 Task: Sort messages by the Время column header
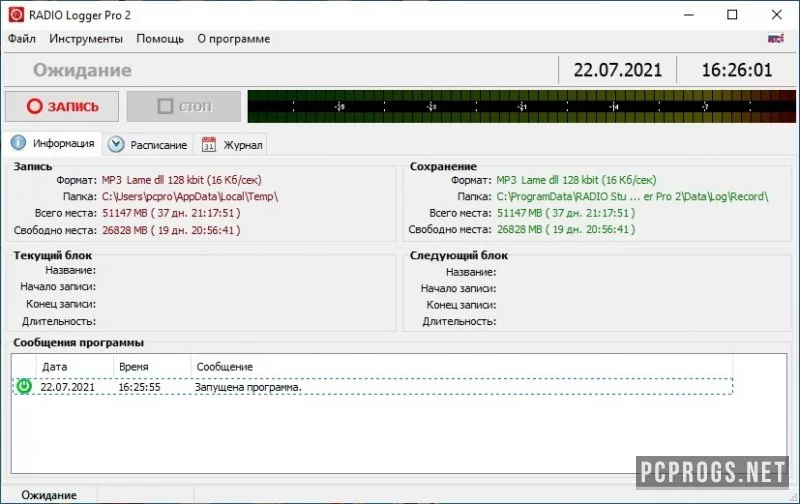[152, 366]
